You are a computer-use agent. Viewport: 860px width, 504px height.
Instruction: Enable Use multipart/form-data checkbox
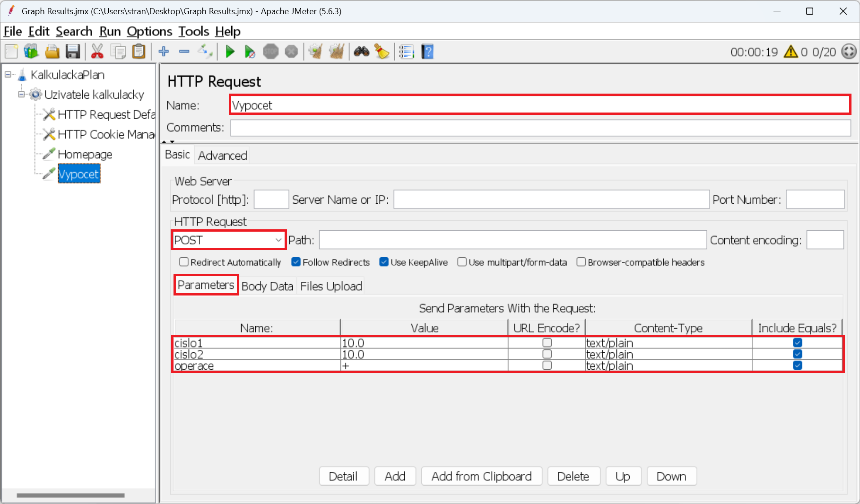click(x=462, y=262)
